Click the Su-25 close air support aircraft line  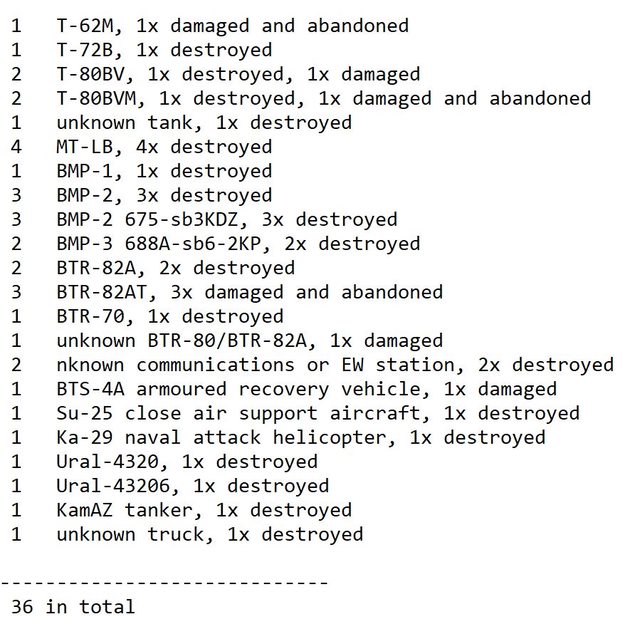(317, 413)
